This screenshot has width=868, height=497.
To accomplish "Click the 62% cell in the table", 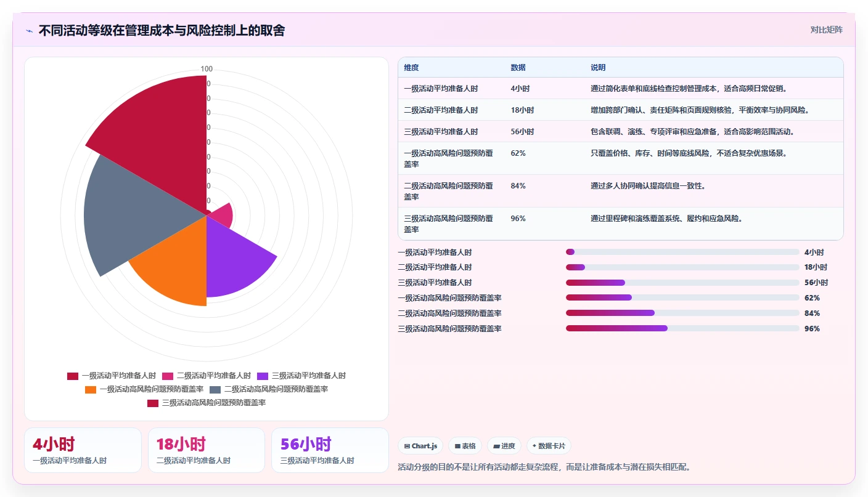I will coord(518,153).
